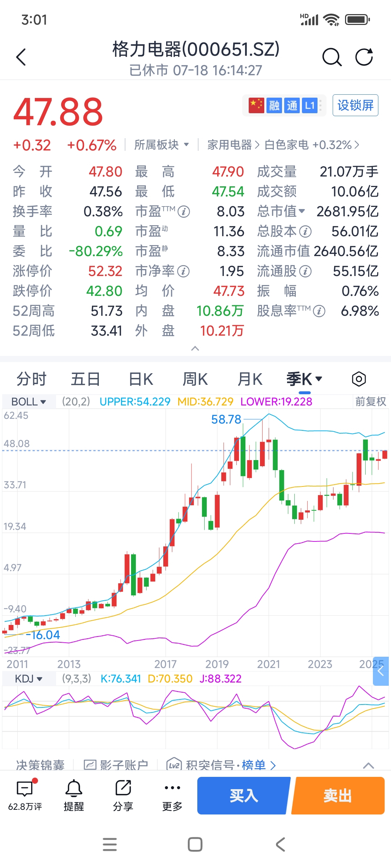The width and height of the screenshot is (391, 868).
Task: Switch to 五日 chart tab
Action: click(85, 379)
